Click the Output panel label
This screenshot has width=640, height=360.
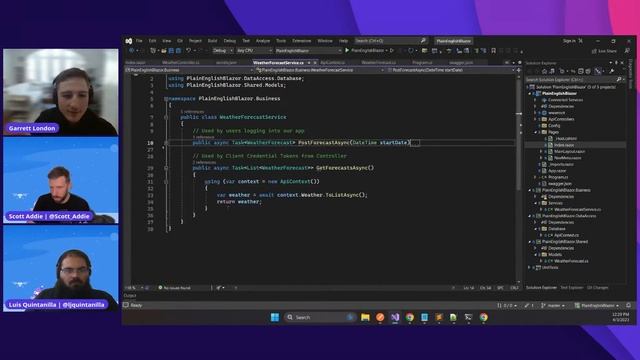click(130, 296)
